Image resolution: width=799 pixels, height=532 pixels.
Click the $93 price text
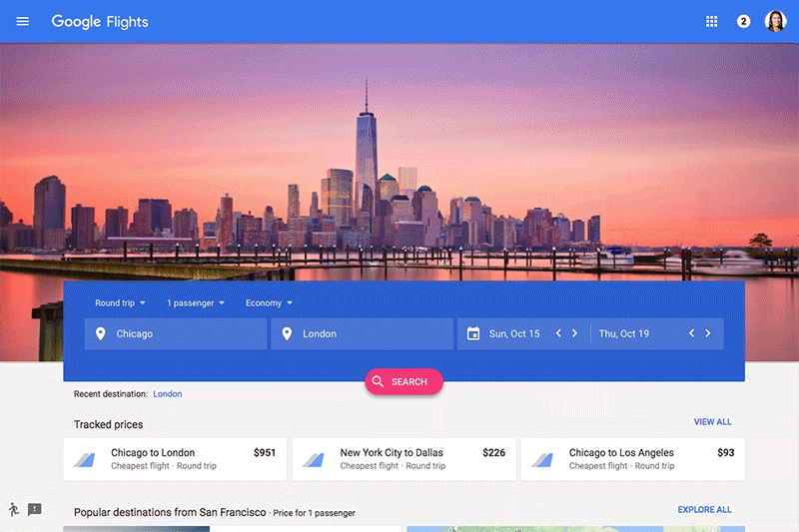(x=726, y=452)
